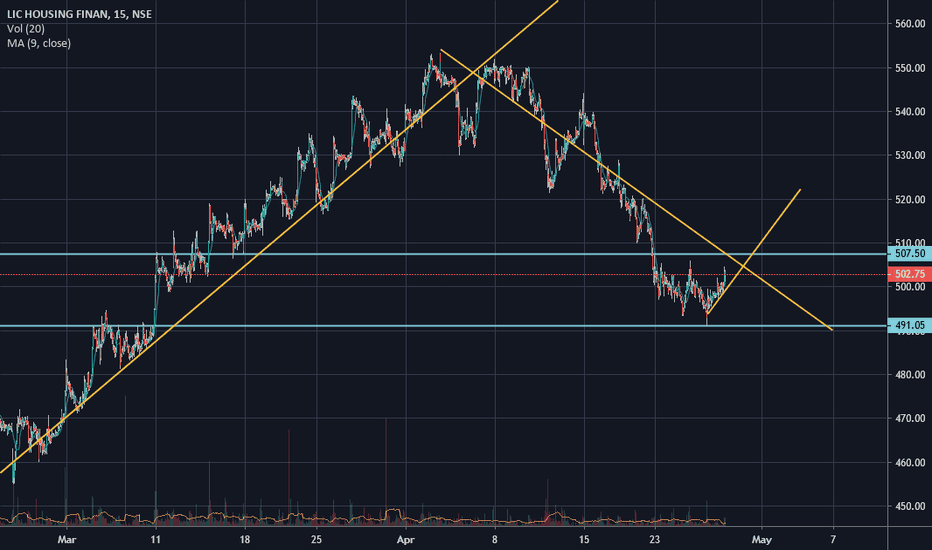This screenshot has width=932, height=550.
Task: Click the 507.50 horizontal line price tag
Action: click(909, 254)
